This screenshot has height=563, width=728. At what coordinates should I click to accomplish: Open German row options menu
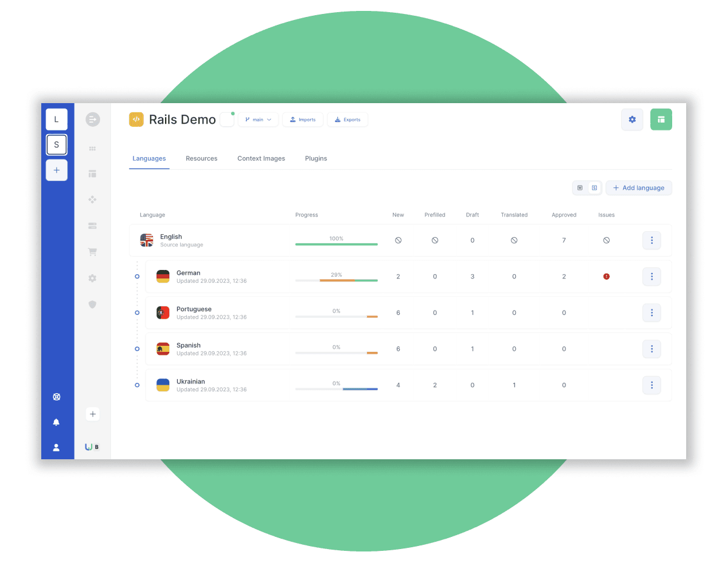click(652, 277)
